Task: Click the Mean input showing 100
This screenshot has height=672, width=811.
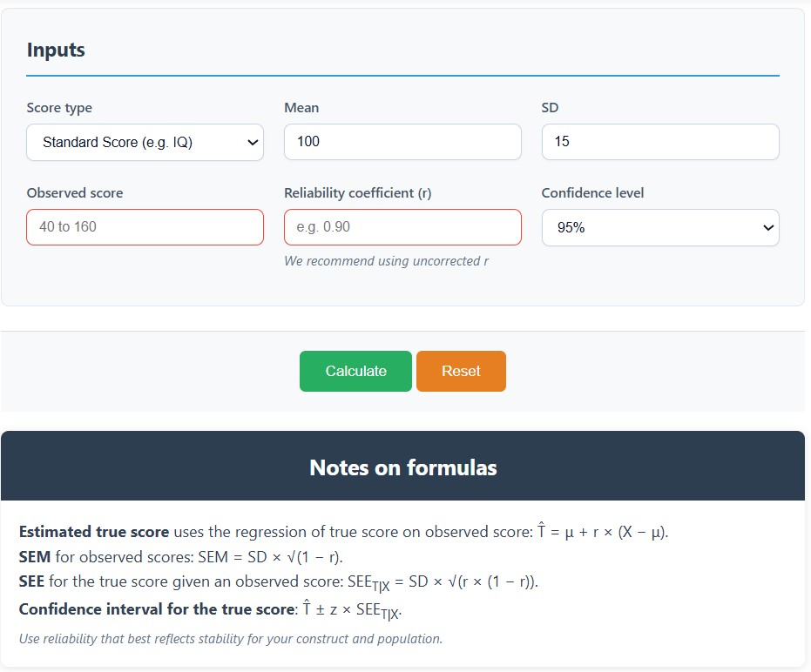Action: 402,141
